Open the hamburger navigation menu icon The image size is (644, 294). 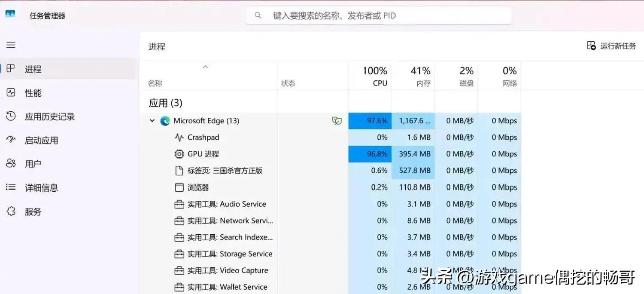11,45
